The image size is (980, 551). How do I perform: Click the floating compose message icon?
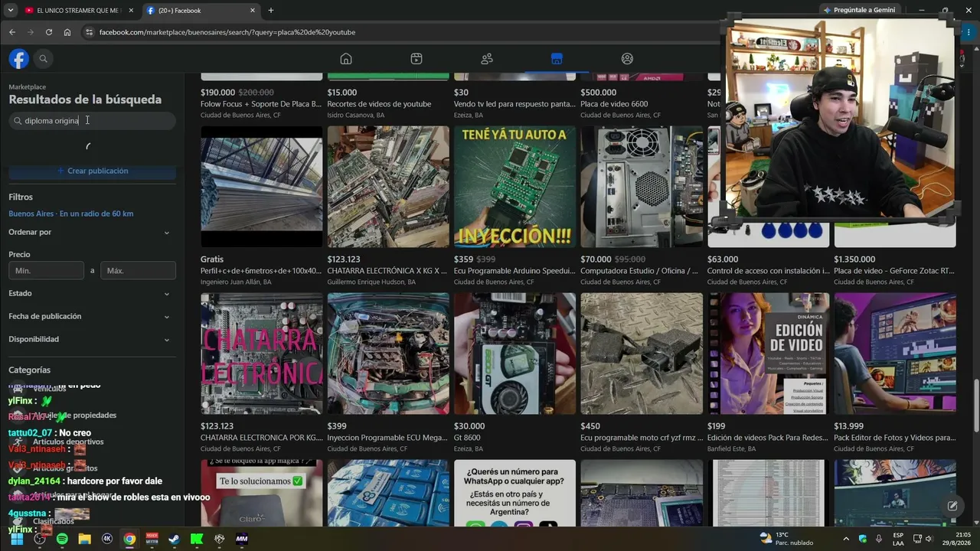[x=952, y=506]
